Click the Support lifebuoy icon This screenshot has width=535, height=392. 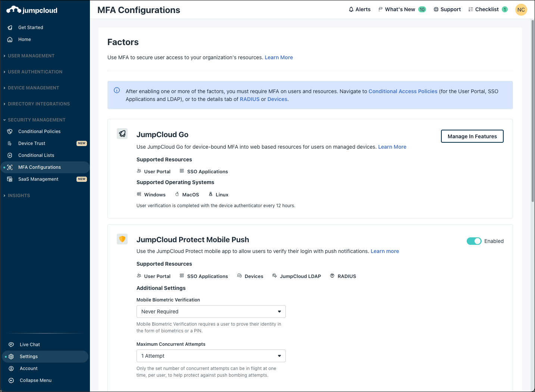pyautogui.click(x=436, y=9)
